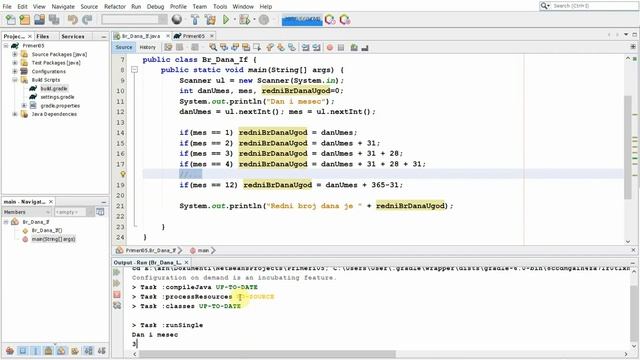
Task: Select main(String[] args) in Navigator
Action: pyautogui.click(x=53, y=239)
